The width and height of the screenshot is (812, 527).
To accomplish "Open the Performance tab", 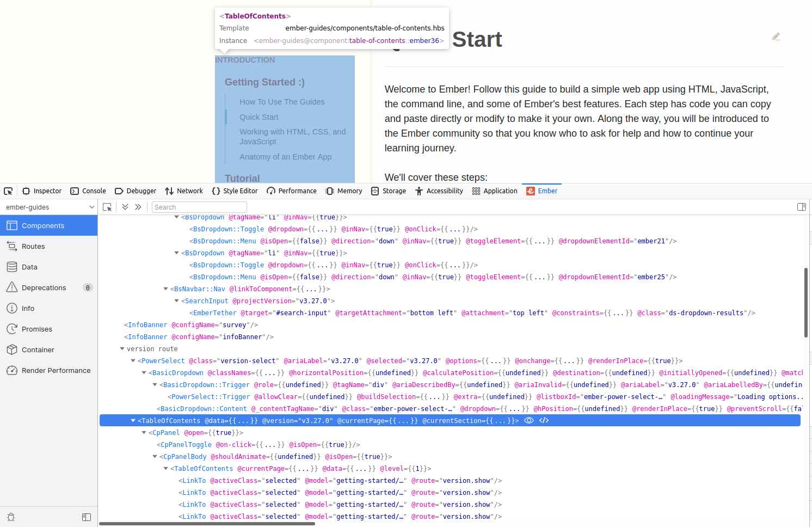I will [292, 191].
